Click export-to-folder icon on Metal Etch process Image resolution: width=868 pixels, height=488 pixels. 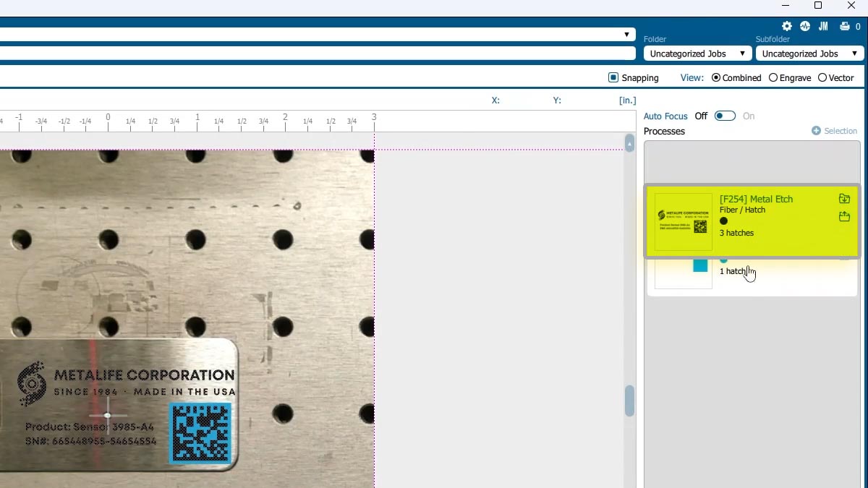coord(844,217)
